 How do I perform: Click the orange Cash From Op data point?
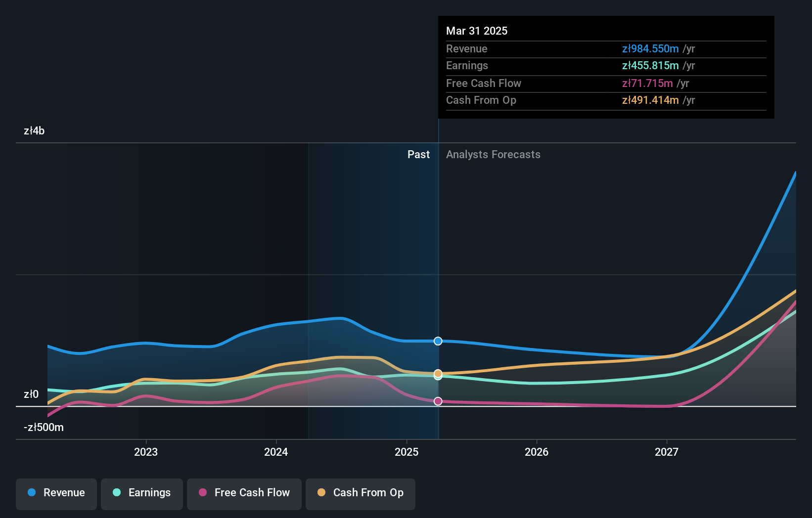(438, 373)
